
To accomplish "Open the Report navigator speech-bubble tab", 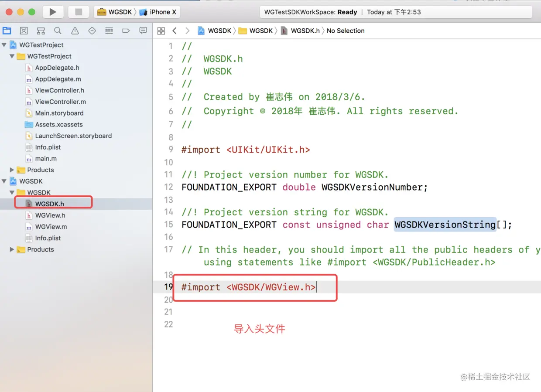I will point(143,31).
